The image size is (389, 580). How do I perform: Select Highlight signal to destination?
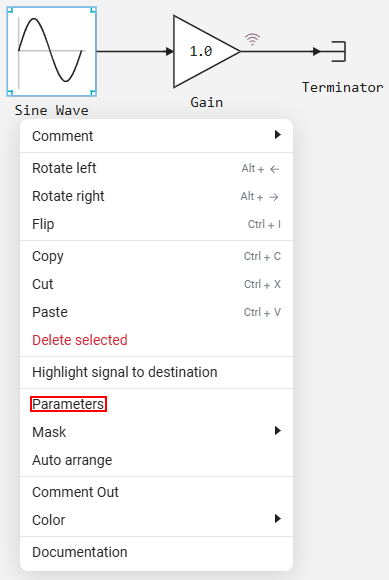[156, 372]
